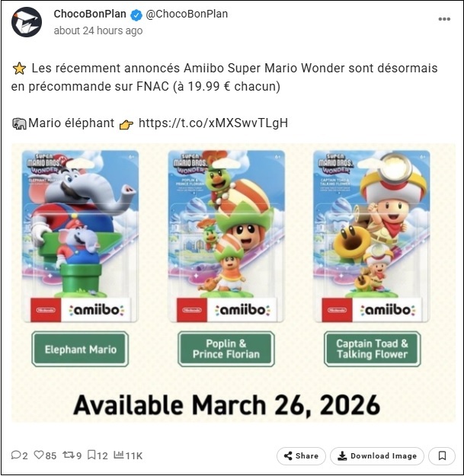Like the post with heart icon
Image resolution: width=464 pixels, height=476 pixels.
38,455
